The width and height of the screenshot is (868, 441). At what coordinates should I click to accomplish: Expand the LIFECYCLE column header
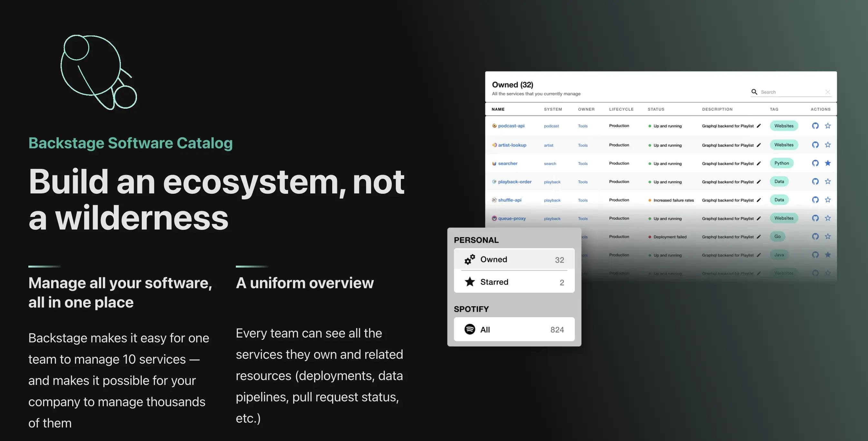621,109
